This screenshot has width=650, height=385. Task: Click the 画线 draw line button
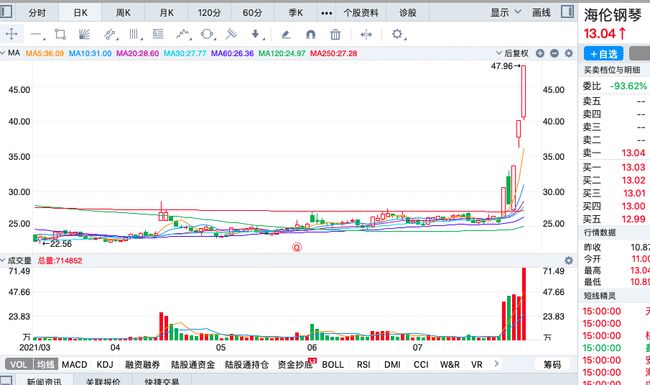click(541, 13)
